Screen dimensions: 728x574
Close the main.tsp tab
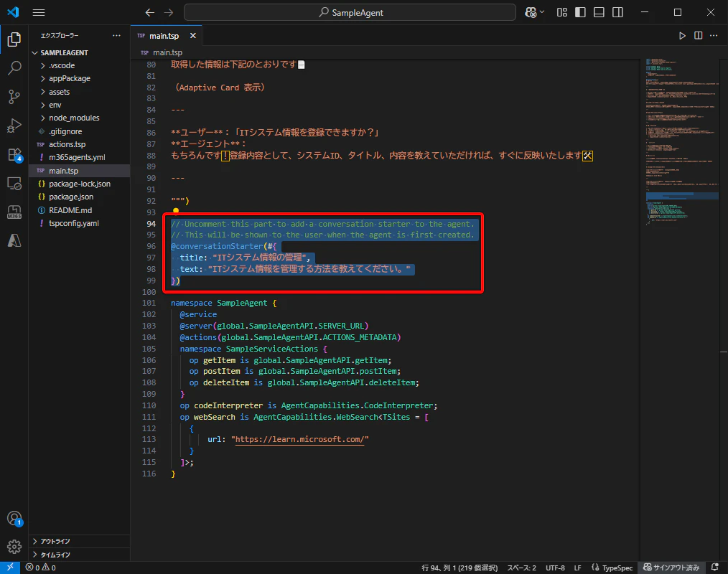pos(192,36)
